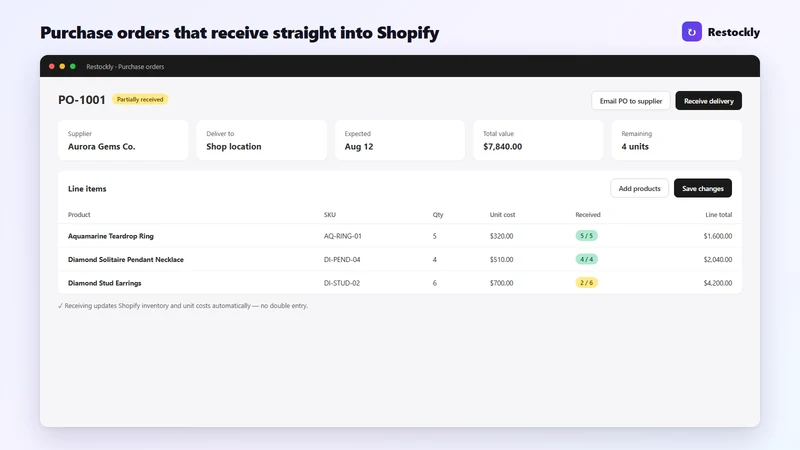This screenshot has width=800, height=450.
Task: Click the Restockly brand name text
Action: (734, 32)
